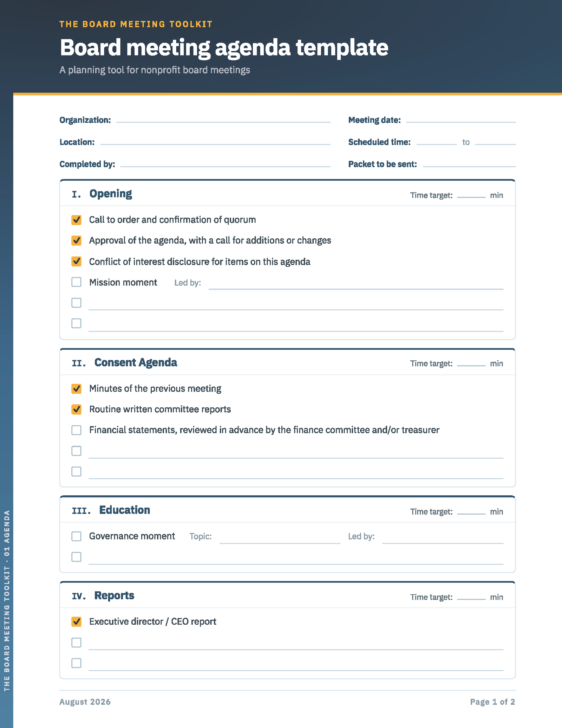Click the Mission moment Led by field
The image size is (562, 728).
pyautogui.click(x=356, y=283)
